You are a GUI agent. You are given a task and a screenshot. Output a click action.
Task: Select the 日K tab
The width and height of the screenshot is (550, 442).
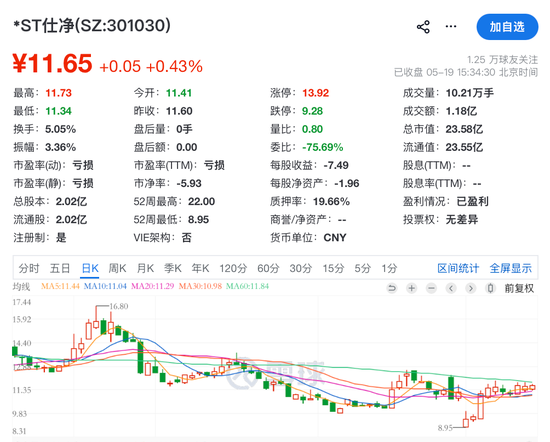coord(90,268)
